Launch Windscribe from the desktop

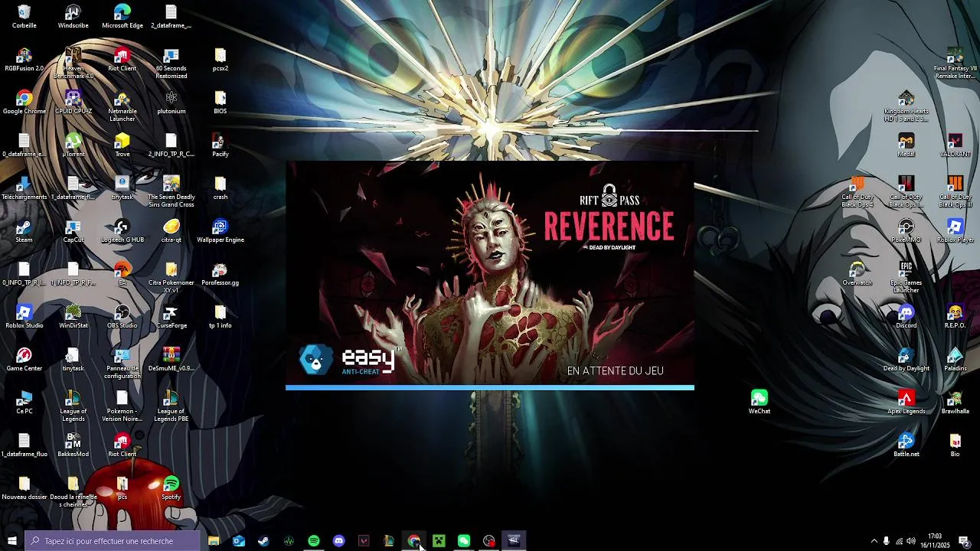click(73, 17)
